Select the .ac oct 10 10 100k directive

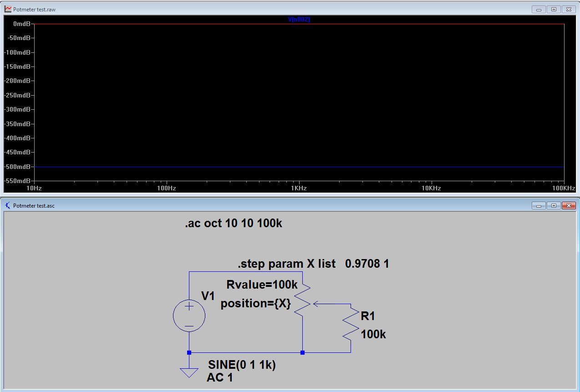click(x=234, y=224)
